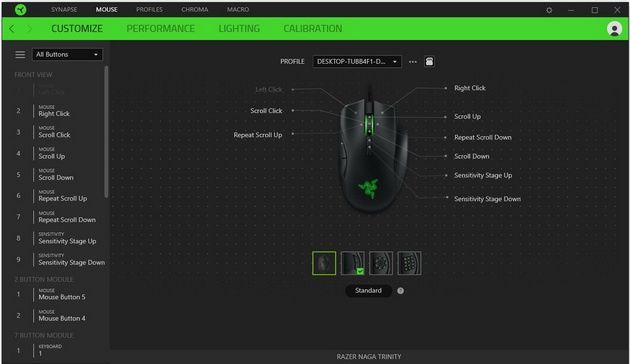The image size is (630, 364).
Task: Go back with the left arrow
Action: (x=12, y=29)
